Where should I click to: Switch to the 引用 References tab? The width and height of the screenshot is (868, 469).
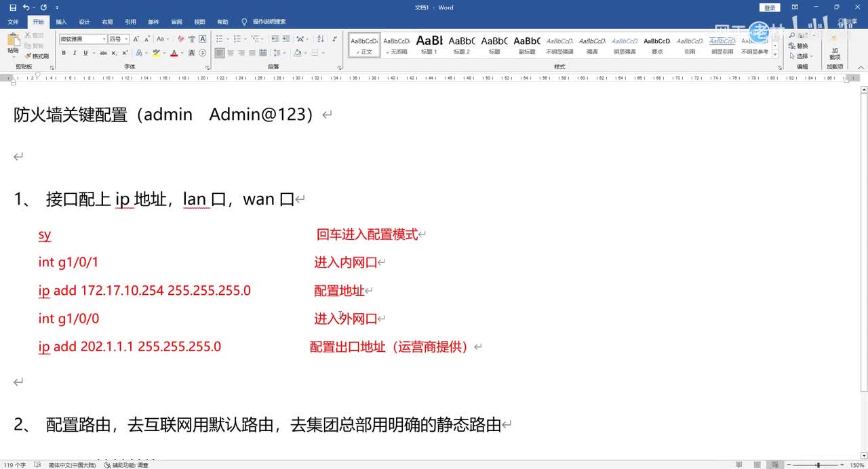coord(130,22)
